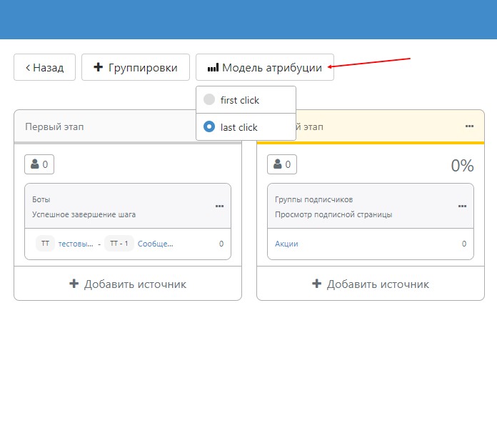Click Добавить источник under Первый этап
The height and width of the screenshot is (448, 497).
(x=128, y=284)
